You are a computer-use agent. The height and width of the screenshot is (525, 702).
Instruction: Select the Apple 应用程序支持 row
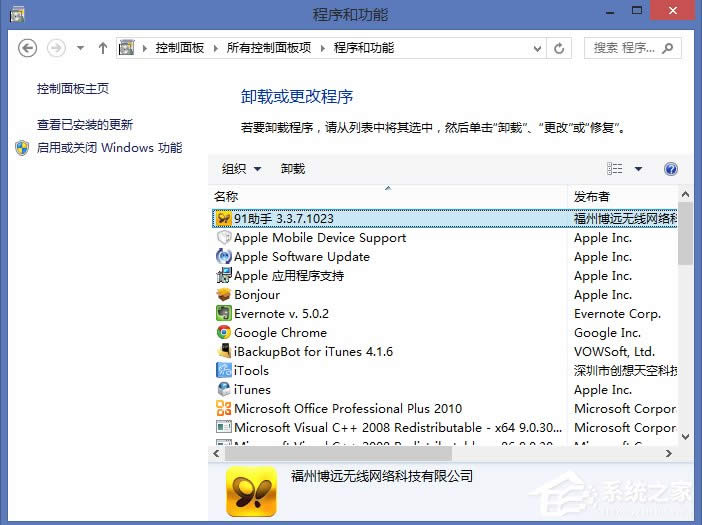(445, 276)
